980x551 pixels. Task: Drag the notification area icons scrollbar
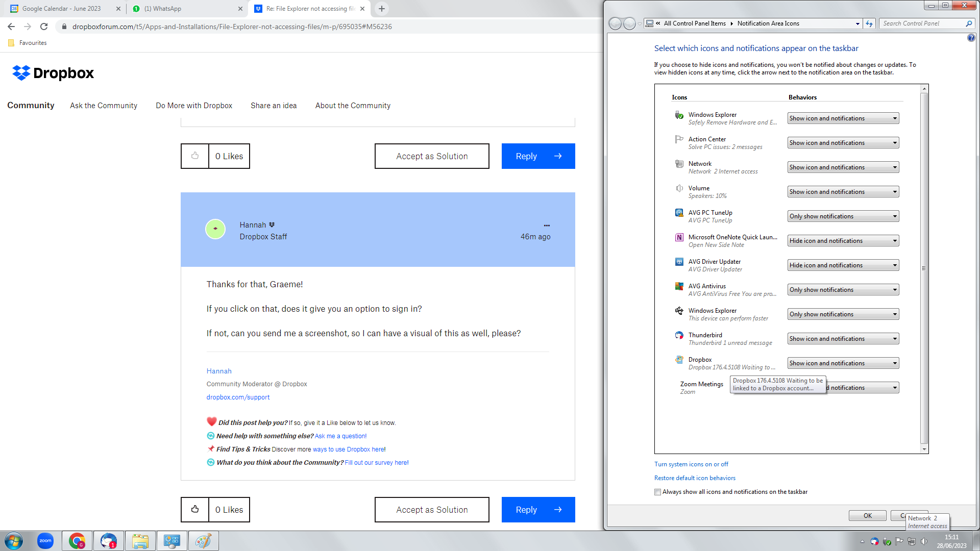click(925, 269)
